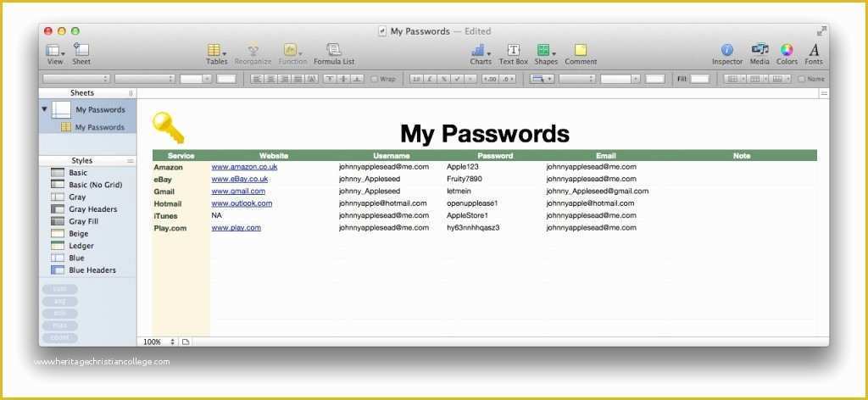This screenshot has height=400, width=868.
Task: Open the line style dropdown
Action: [576, 79]
